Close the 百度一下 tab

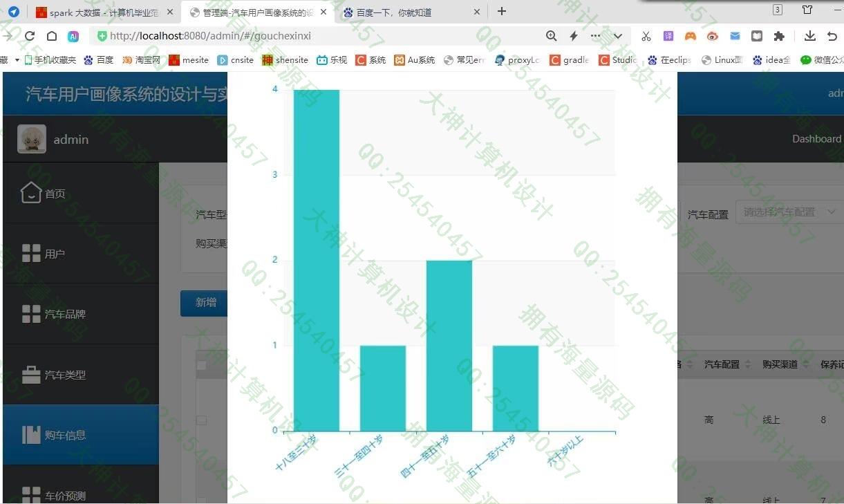(477, 12)
